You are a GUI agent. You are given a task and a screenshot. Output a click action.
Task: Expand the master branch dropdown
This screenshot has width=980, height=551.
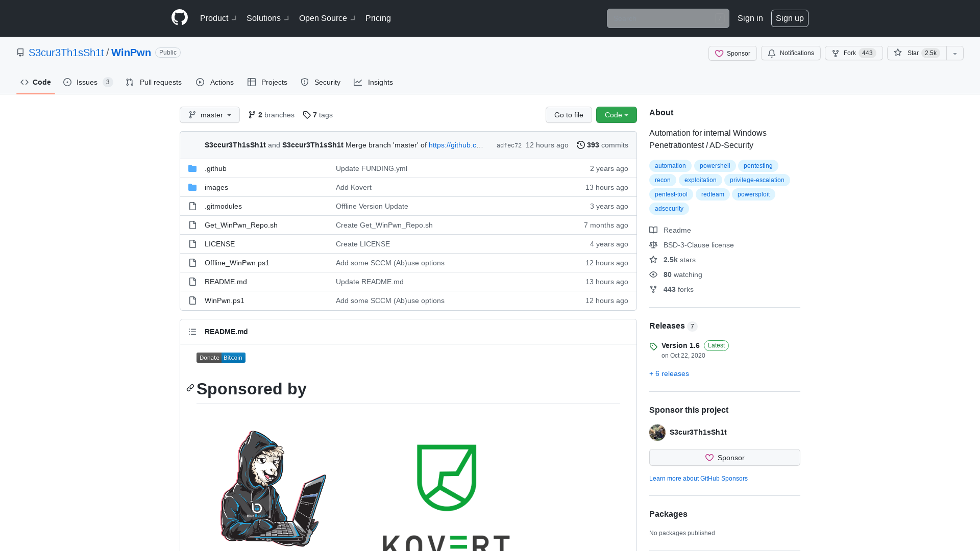click(210, 115)
